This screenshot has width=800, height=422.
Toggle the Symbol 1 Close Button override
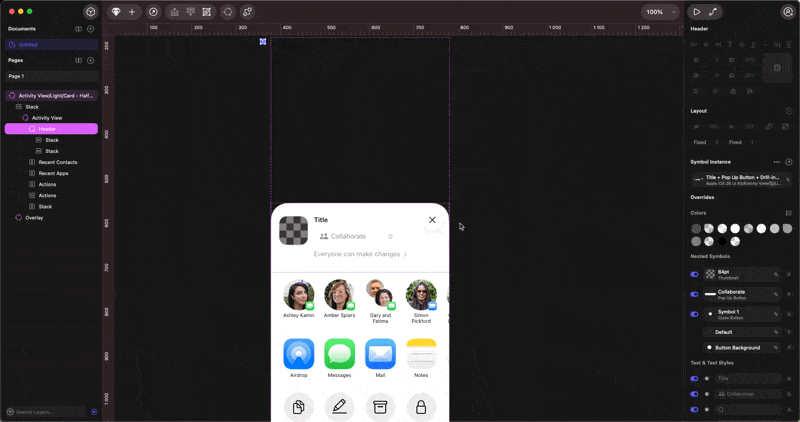(x=694, y=314)
